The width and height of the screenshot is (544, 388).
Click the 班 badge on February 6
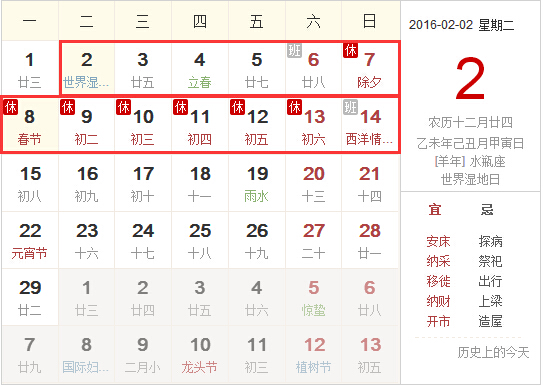click(x=294, y=50)
